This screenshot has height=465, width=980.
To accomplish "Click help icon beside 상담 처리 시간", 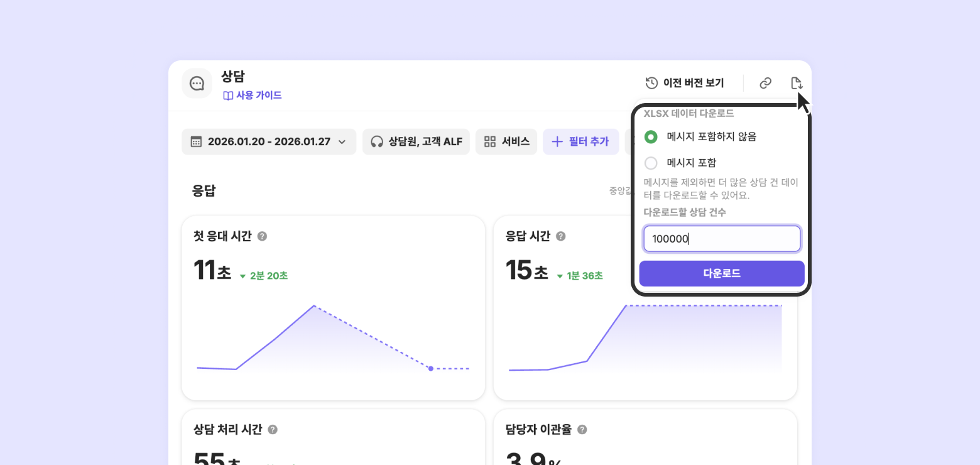I will tap(273, 430).
